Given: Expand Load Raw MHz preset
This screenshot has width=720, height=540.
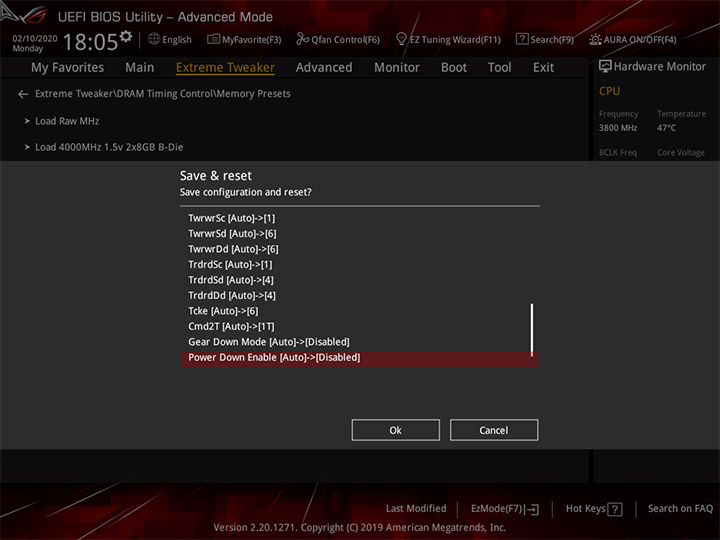Looking at the screenshot, I should pos(67,121).
